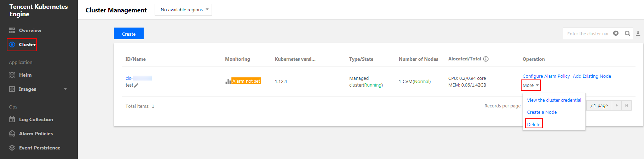Click the Alarm not set badge

pyautogui.click(x=246, y=81)
